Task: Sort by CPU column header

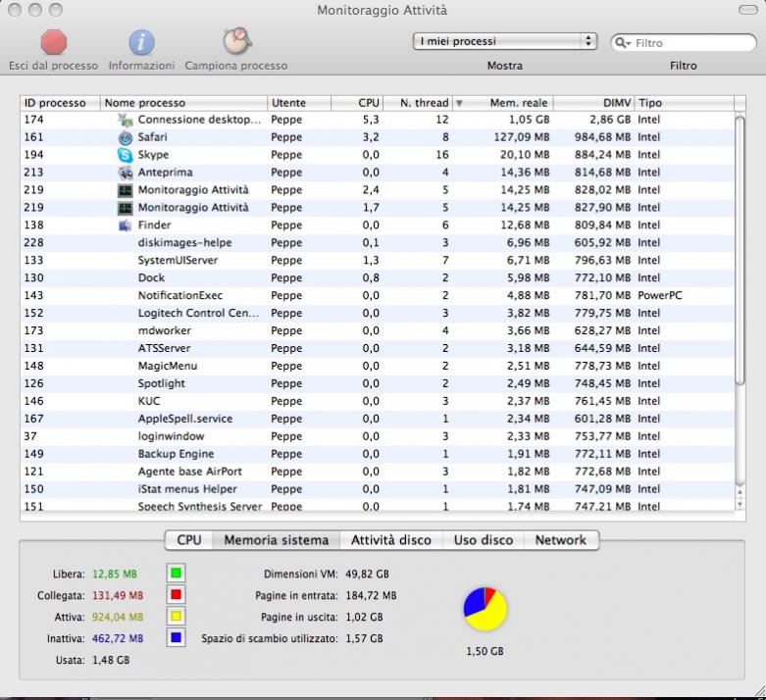Action: click(x=357, y=103)
